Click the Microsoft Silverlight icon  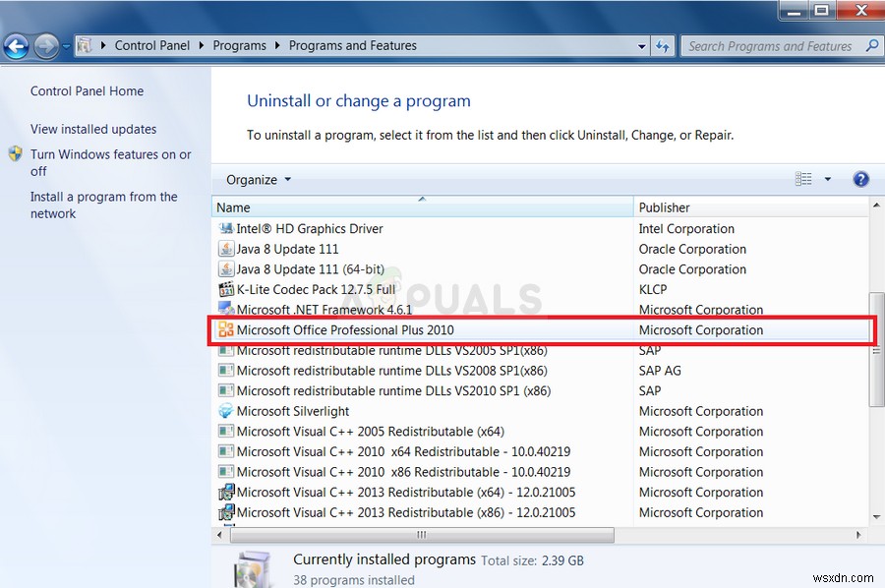(227, 411)
